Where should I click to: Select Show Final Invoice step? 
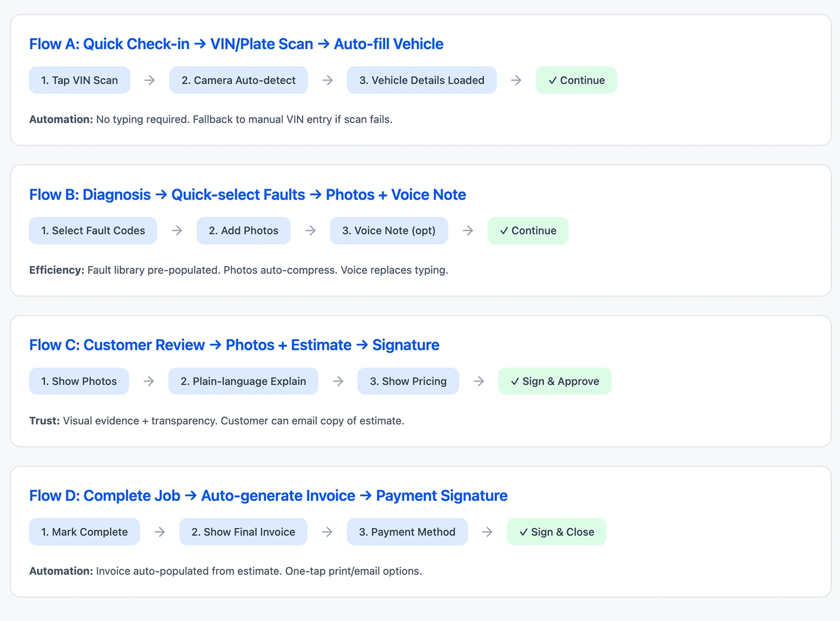coord(243,532)
